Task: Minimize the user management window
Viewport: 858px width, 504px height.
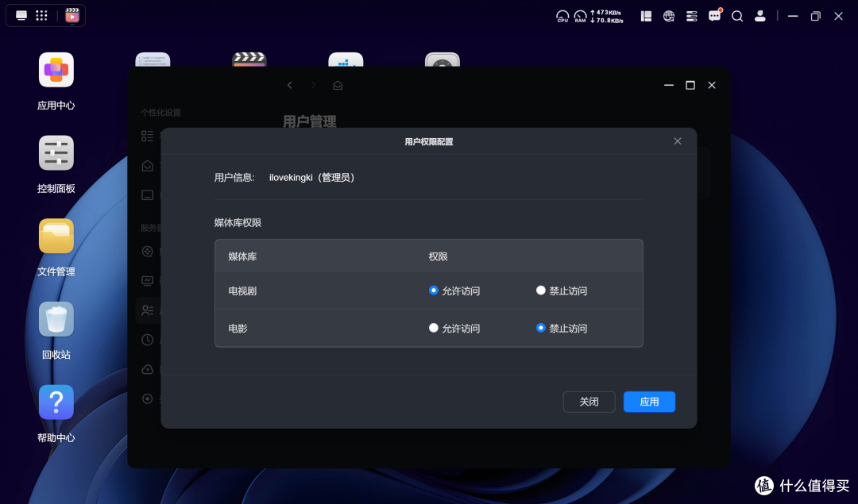Action: [669, 85]
